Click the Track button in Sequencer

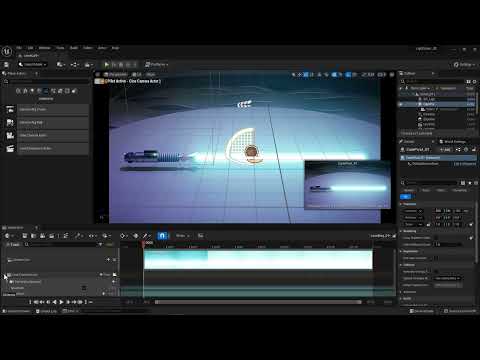pyautogui.click(x=13, y=244)
